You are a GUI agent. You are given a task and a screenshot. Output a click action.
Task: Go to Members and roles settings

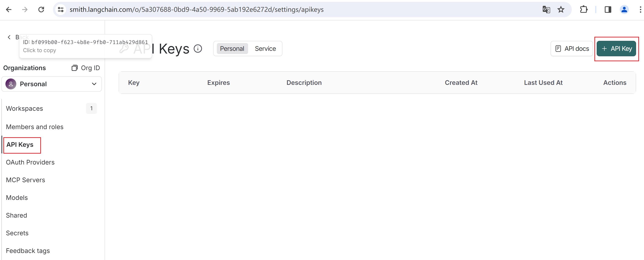pos(35,127)
